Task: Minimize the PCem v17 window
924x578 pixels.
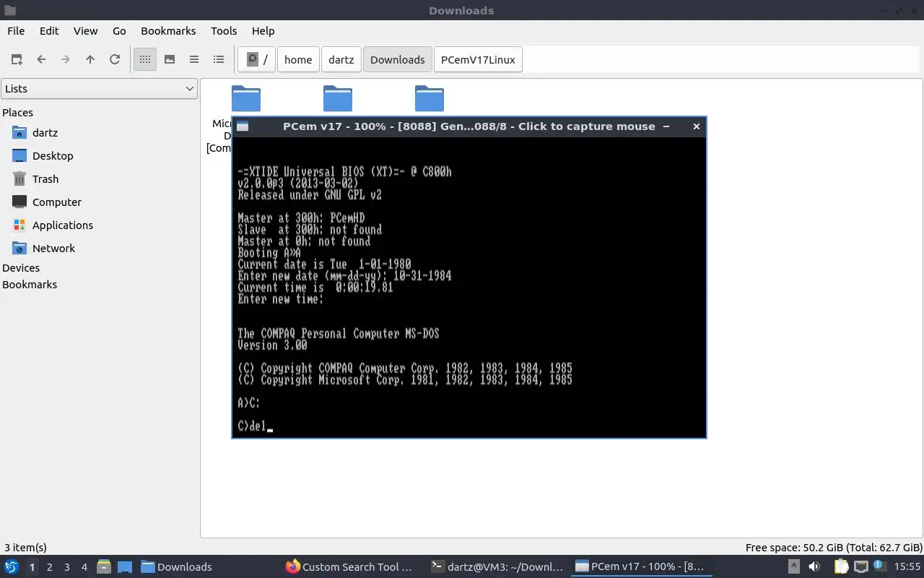Action: (666, 126)
